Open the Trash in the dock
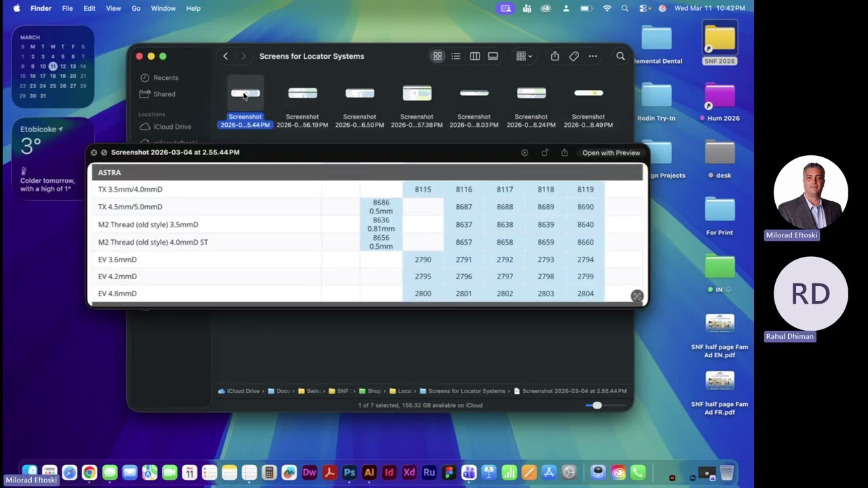This screenshot has height=488, width=868. click(x=726, y=472)
